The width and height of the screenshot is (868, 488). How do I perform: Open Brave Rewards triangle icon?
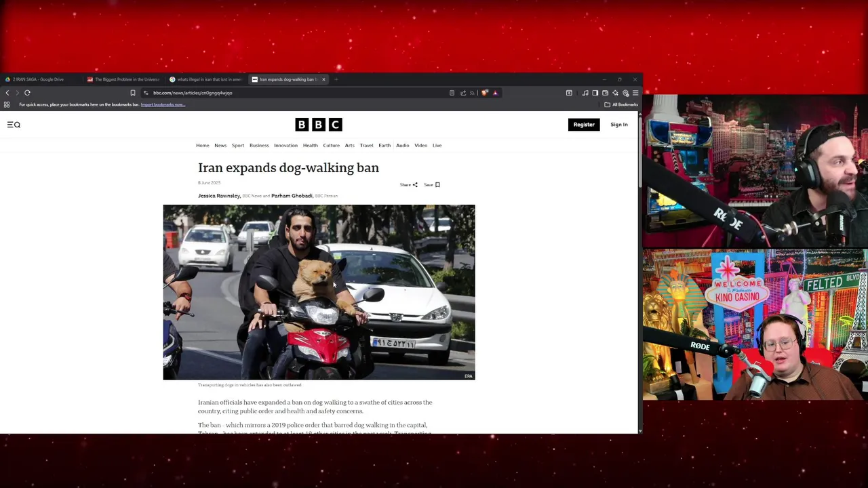(x=495, y=93)
